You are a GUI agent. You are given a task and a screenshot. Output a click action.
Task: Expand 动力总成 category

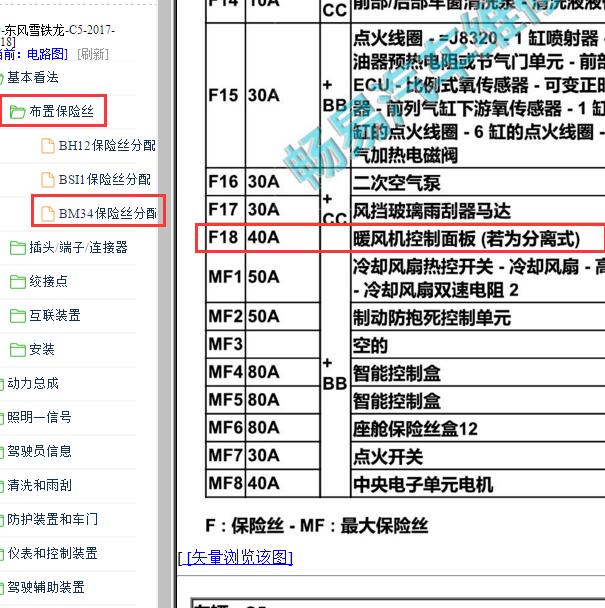click(33, 383)
